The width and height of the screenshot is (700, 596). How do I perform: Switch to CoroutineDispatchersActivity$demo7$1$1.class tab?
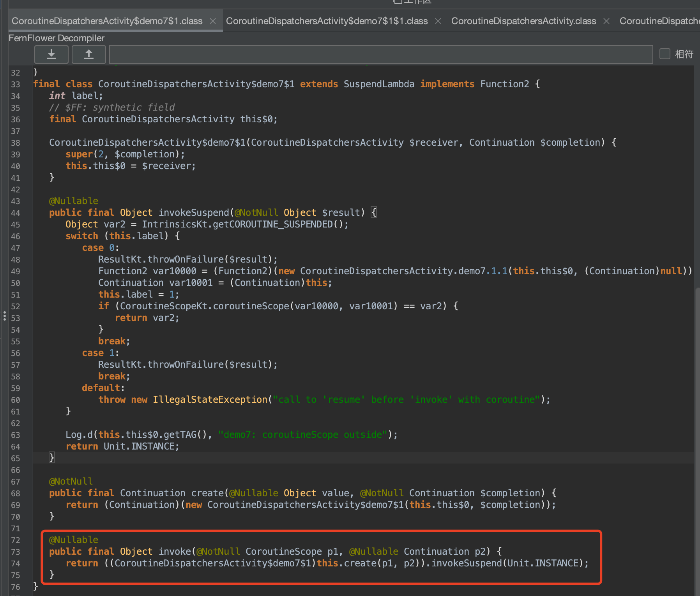click(327, 21)
